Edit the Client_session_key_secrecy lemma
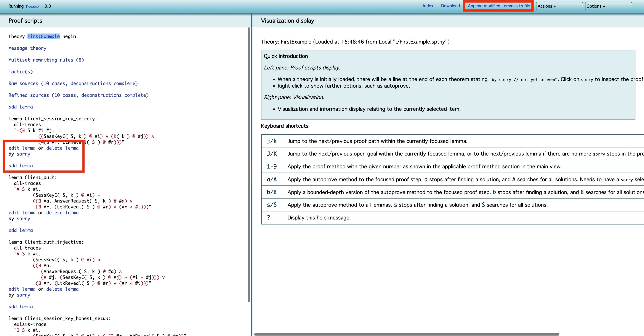This screenshot has width=644, height=336. (x=22, y=148)
